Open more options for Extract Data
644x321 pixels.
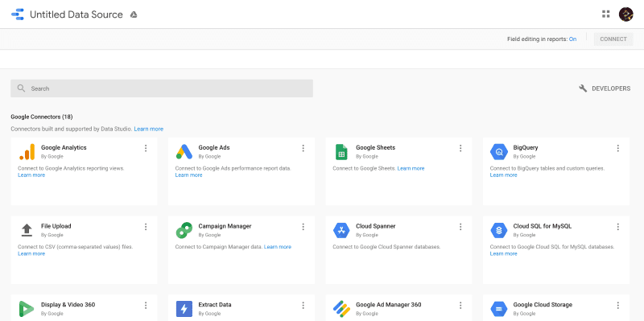point(303,305)
